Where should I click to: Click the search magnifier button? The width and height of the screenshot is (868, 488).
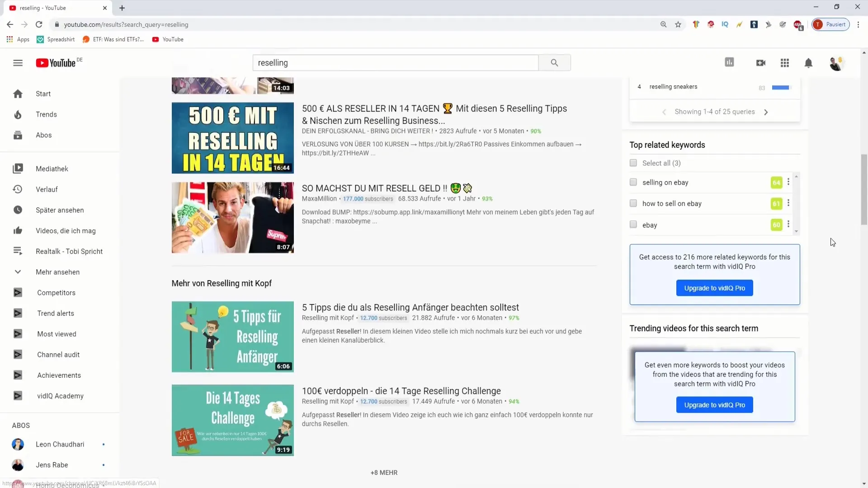click(554, 63)
